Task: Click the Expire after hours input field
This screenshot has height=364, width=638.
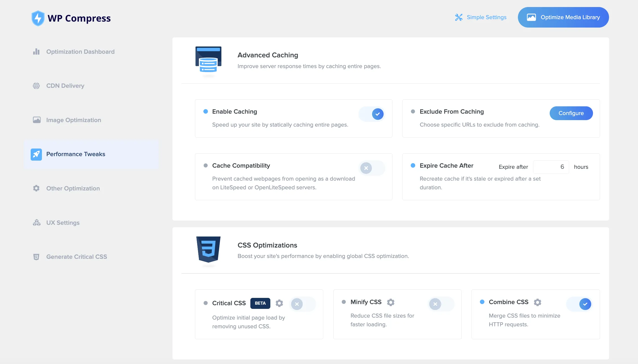Action: point(551,167)
